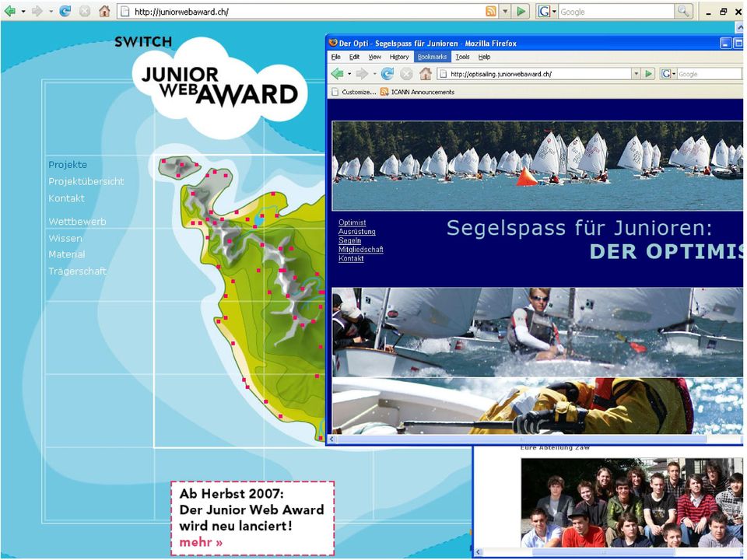Open the forward history dropdown in the Firefox window
Viewport: 747px width, 560px height.
(374, 74)
